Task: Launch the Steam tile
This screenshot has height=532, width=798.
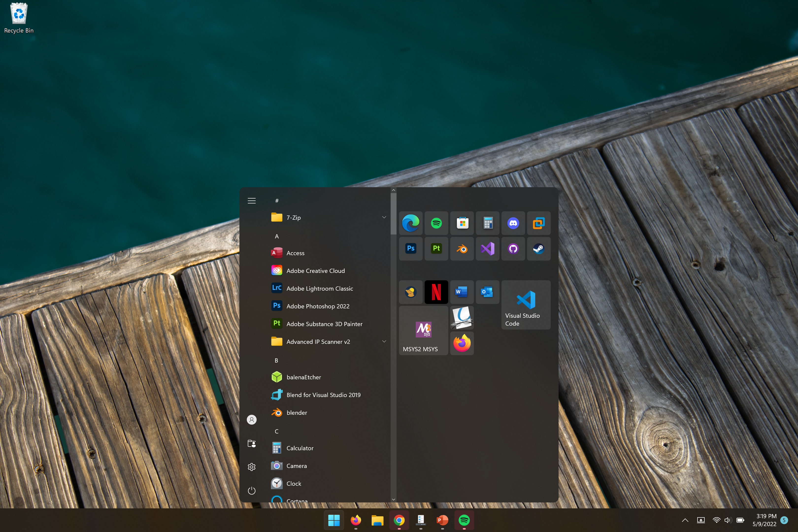Action: [538, 249]
